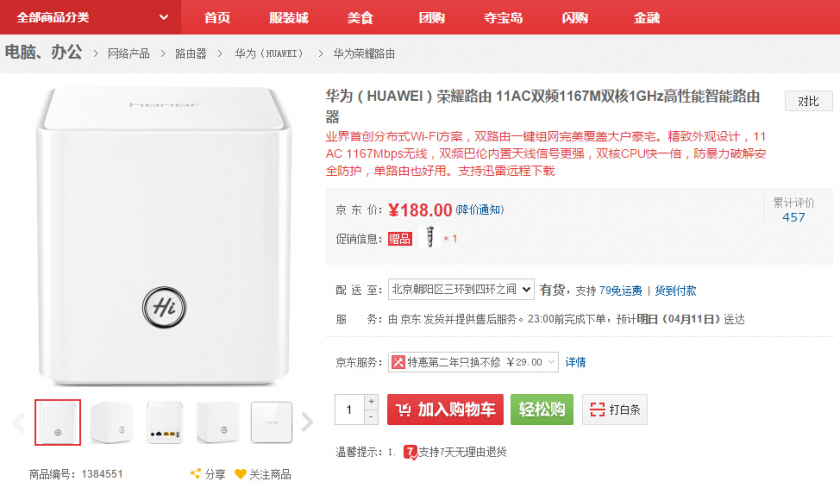Click the quantity input field
The height and width of the screenshot is (494, 840).
[350, 410]
